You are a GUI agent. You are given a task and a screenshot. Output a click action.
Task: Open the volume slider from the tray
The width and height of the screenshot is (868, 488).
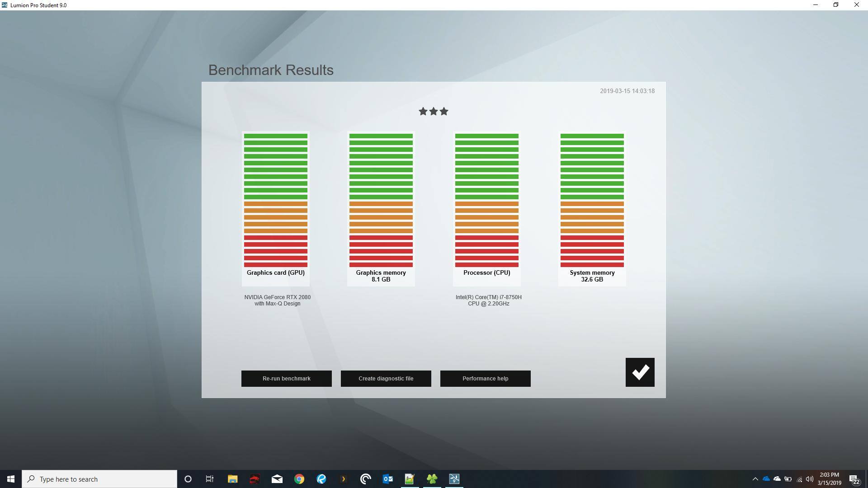(x=810, y=479)
